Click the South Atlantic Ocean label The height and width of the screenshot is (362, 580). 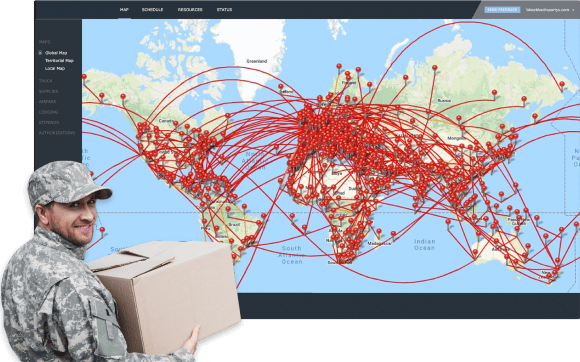[292, 255]
